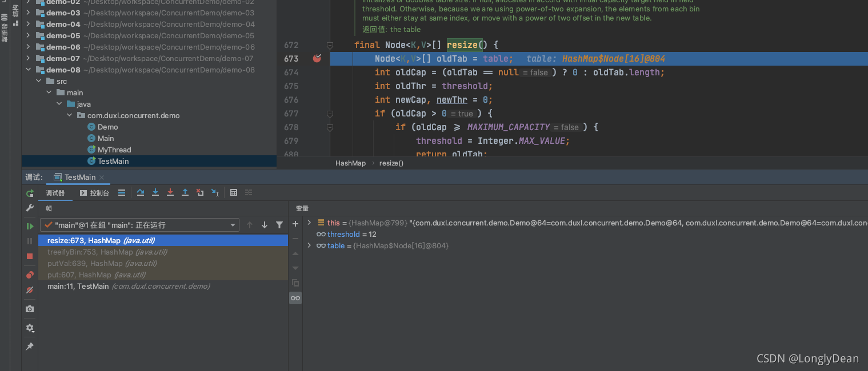Collapse com.duxl.concurrent.demo package
This screenshot has width=868, height=371.
coord(70,115)
